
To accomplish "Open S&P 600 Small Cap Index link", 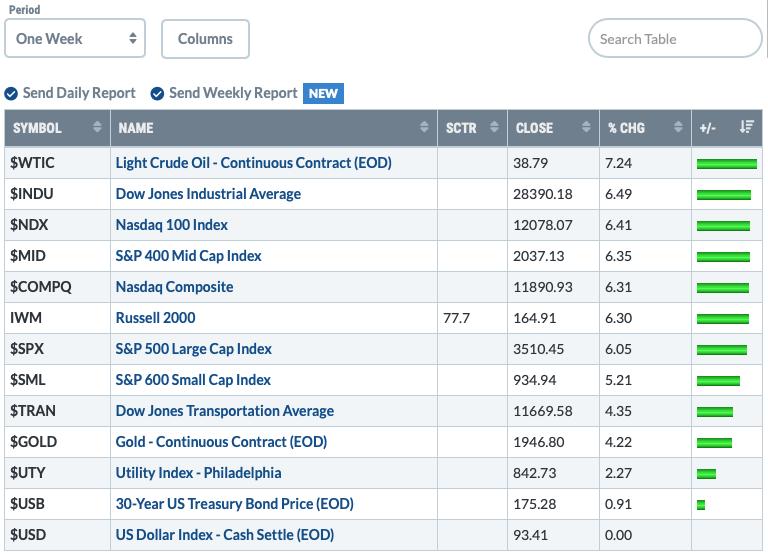I will 193,380.
